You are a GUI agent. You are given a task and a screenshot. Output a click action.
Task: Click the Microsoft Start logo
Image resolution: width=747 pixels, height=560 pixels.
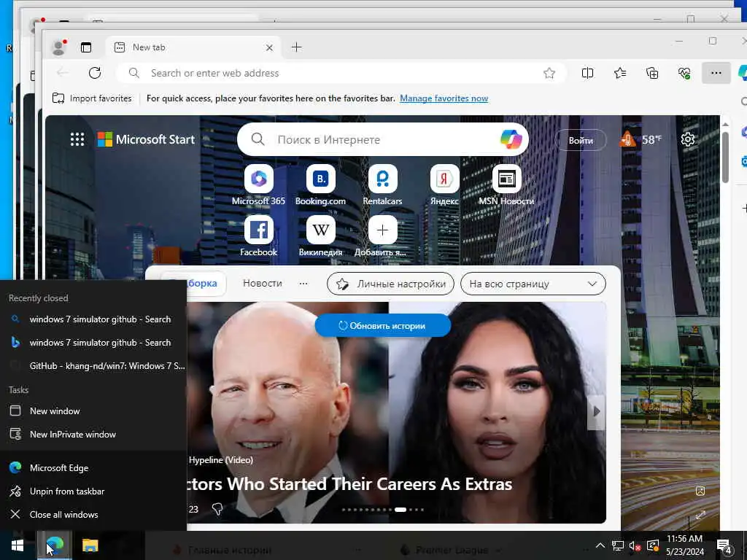(146, 139)
